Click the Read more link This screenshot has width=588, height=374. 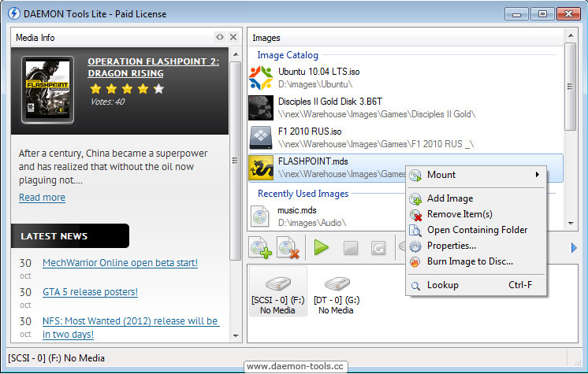(x=42, y=197)
